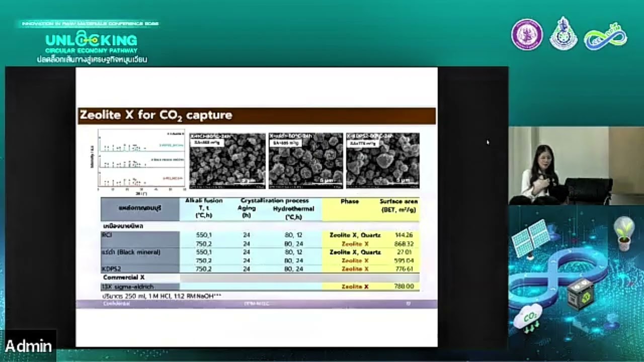Click surface area value 868.32
The image size is (644, 362).
[x=404, y=243]
